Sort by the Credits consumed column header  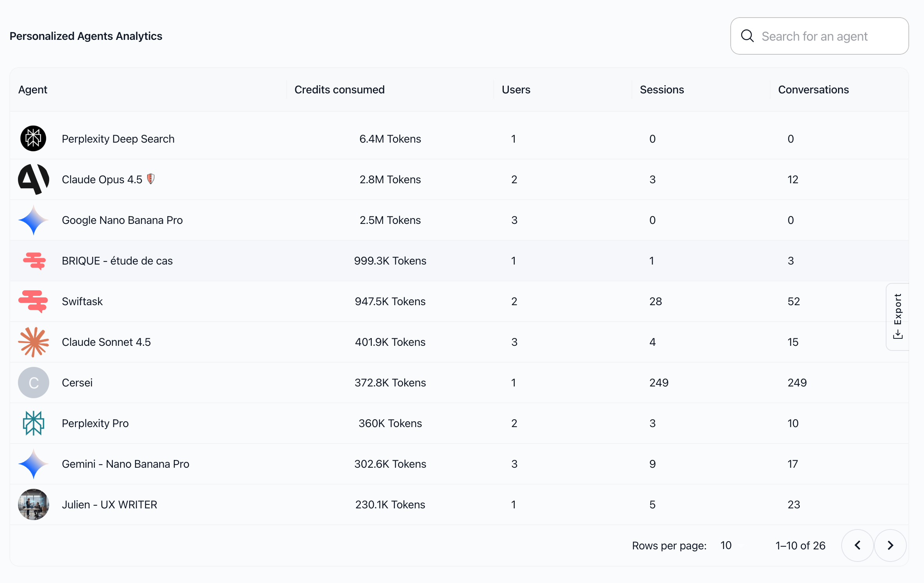click(x=340, y=89)
